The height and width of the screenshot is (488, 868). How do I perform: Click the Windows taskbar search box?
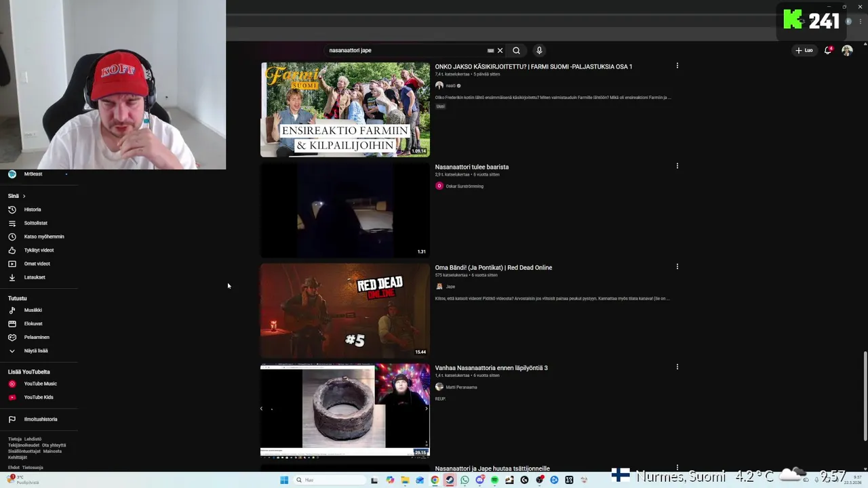pyautogui.click(x=330, y=480)
